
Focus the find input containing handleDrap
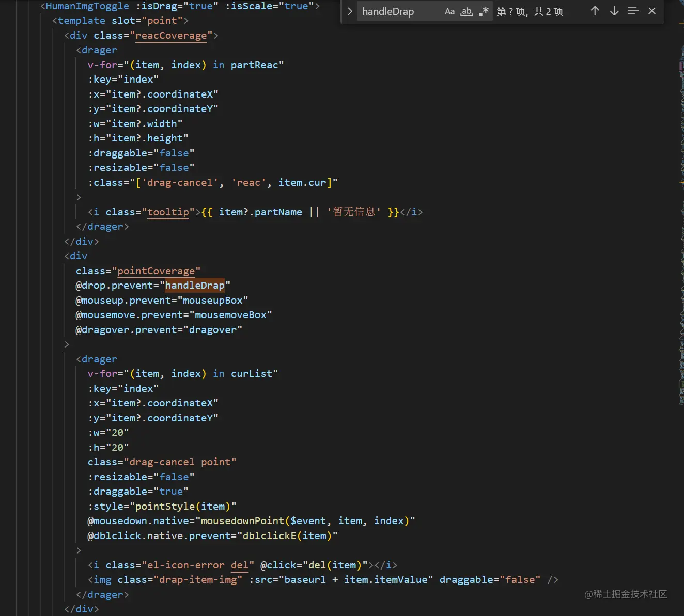tap(400, 11)
